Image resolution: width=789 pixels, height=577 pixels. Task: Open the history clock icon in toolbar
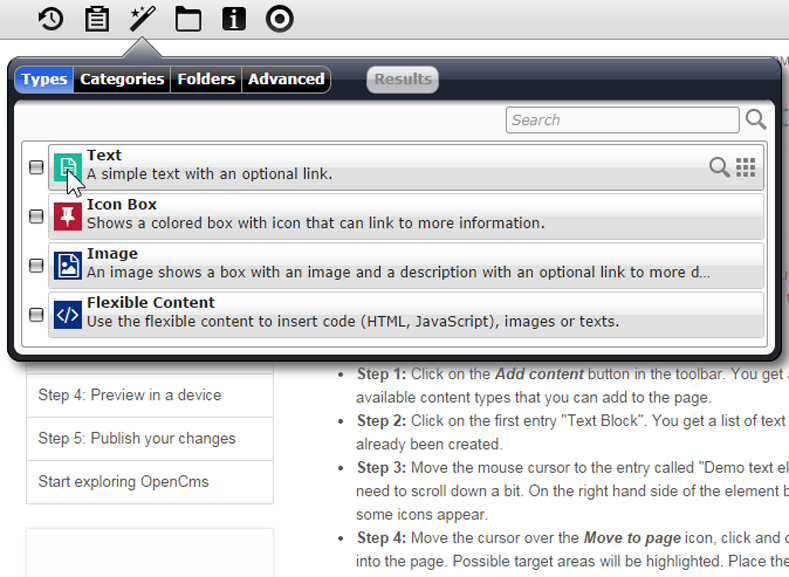pyautogui.click(x=51, y=19)
